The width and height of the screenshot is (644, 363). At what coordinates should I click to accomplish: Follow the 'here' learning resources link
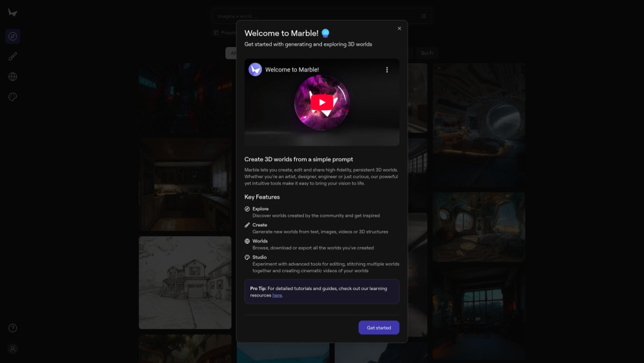(x=277, y=295)
